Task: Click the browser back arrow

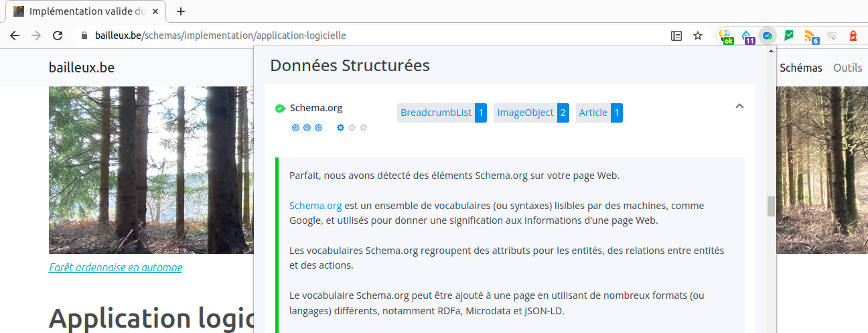Action: (15, 36)
